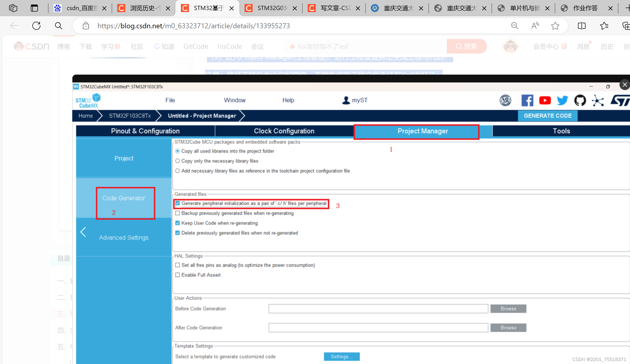Add page to favorites star icon
The height and width of the screenshot is (364, 630).
pyautogui.click(x=555, y=26)
